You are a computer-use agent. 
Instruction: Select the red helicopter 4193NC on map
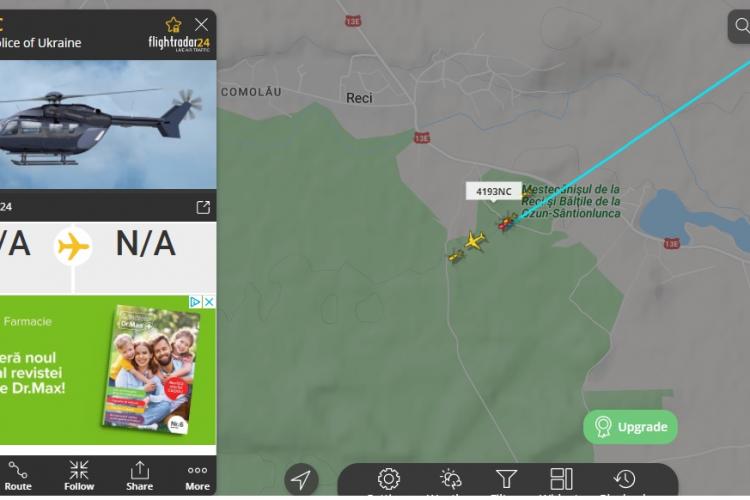(507, 222)
